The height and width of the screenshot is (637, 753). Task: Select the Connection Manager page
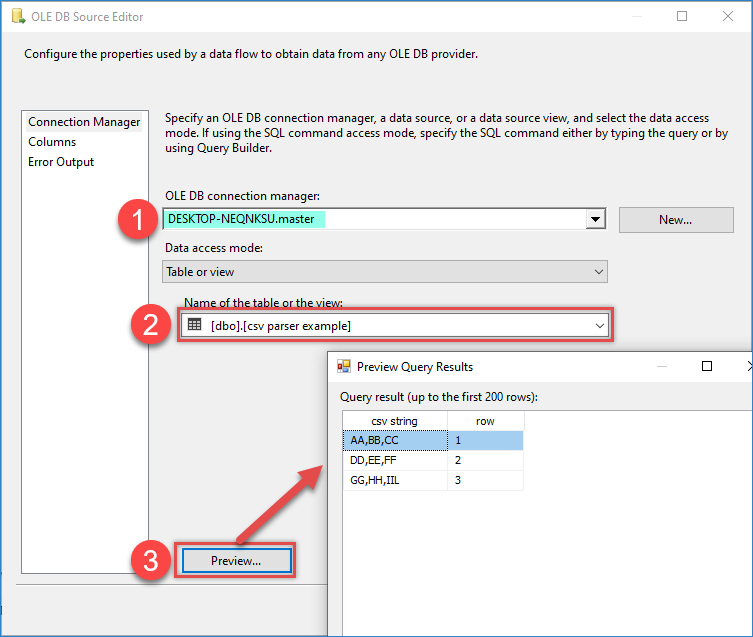click(x=84, y=122)
